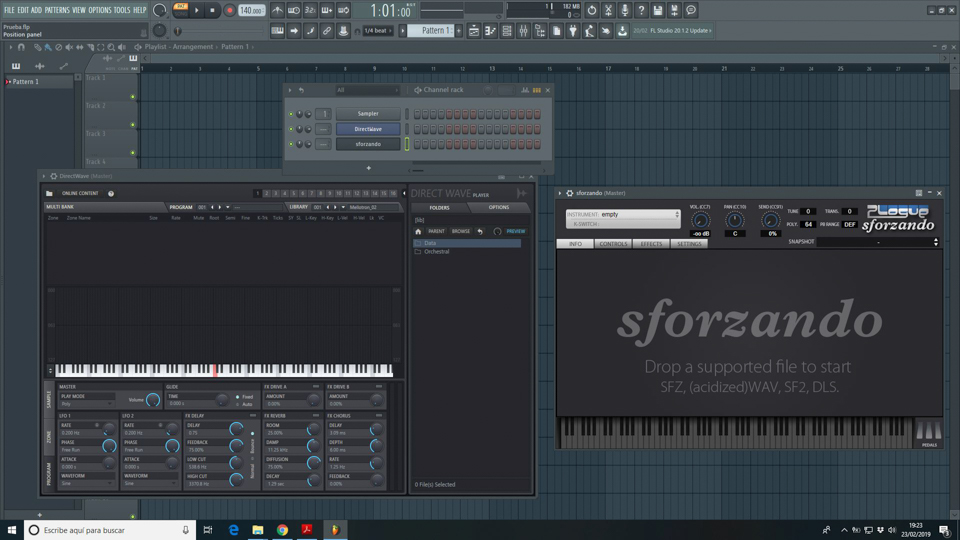Mute the sforzando channel green light
This screenshot has width=960, height=540.
(x=291, y=144)
